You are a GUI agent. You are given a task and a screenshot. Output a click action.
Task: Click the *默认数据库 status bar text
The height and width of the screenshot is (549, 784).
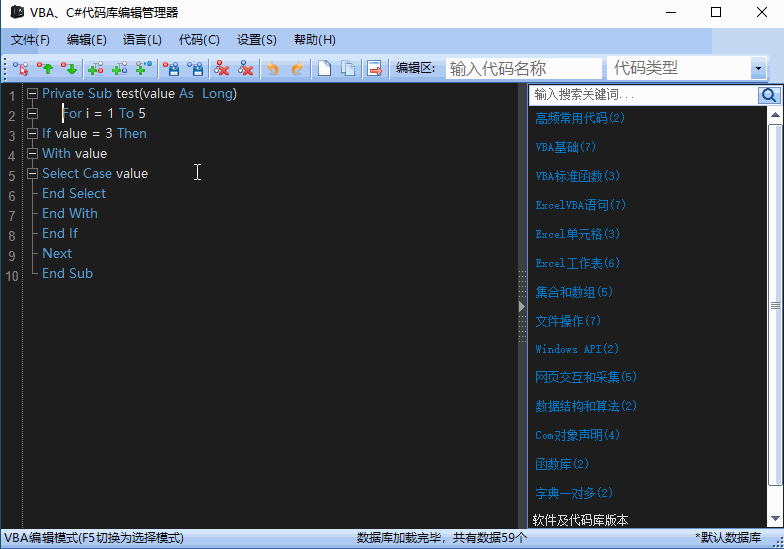pyautogui.click(x=728, y=538)
